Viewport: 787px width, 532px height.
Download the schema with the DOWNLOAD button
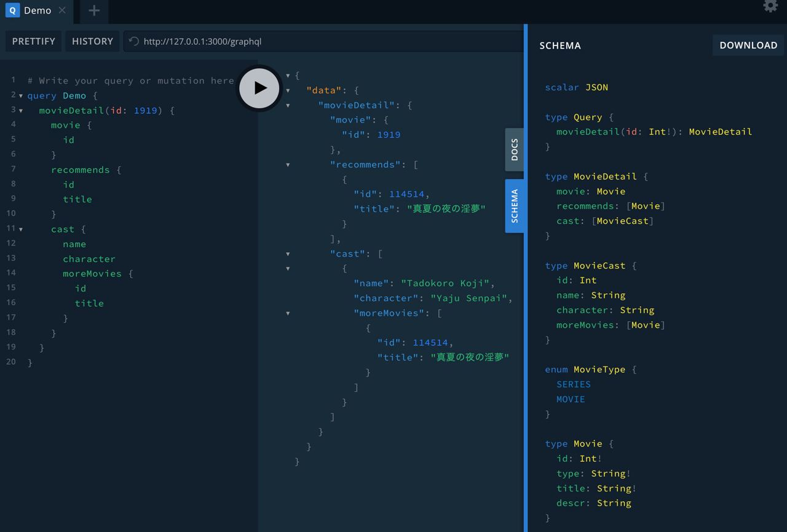coord(748,45)
